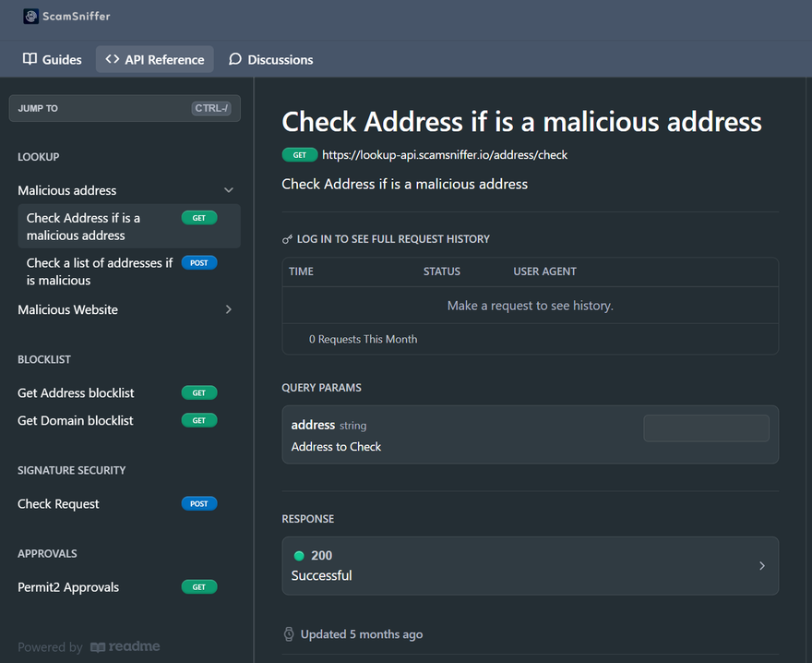Click the watch icon near Updated text
This screenshot has width=812, height=663.
[x=289, y=634]
